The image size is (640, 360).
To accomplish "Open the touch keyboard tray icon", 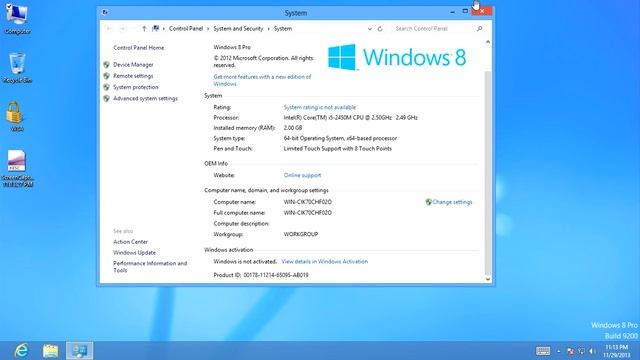I will click(x=542, y=351).
